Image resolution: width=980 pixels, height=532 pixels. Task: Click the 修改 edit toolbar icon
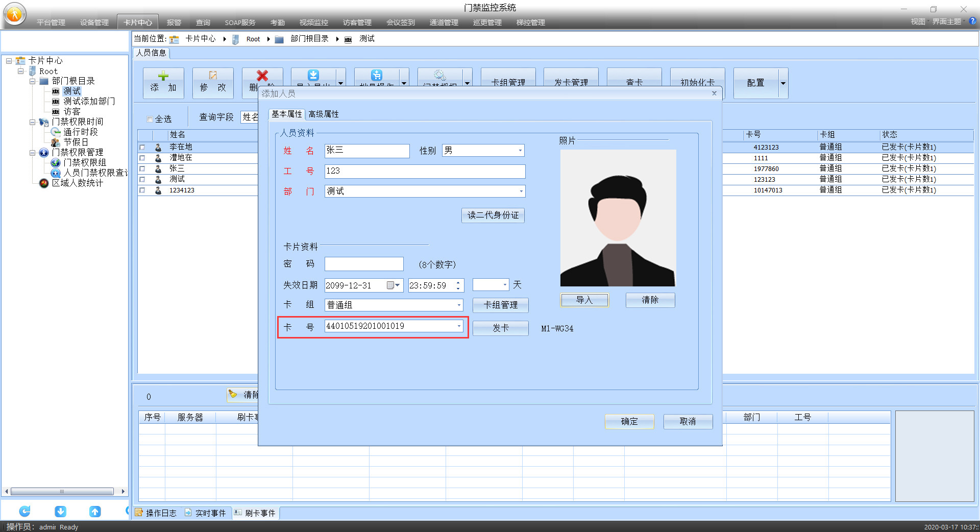point(213,76)
